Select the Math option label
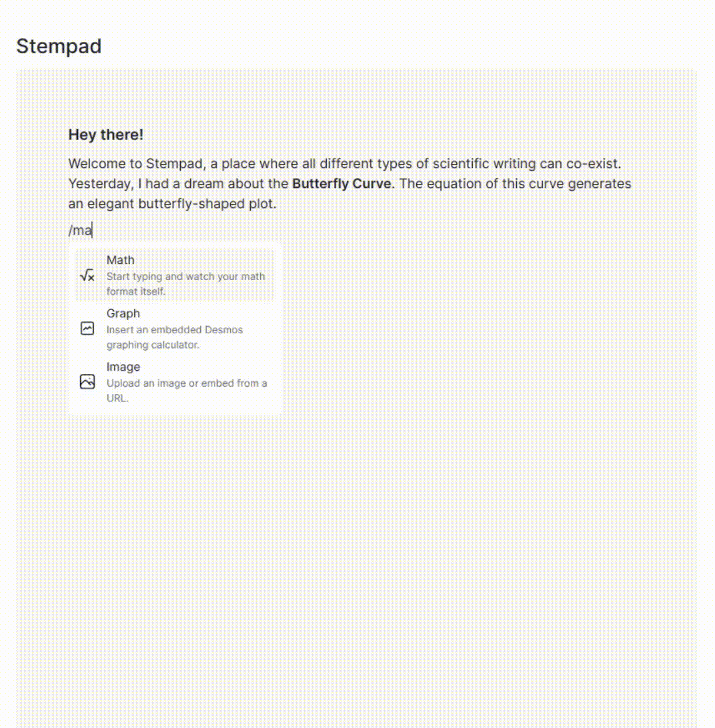715x728 pixels. click(x=120, y=260)
